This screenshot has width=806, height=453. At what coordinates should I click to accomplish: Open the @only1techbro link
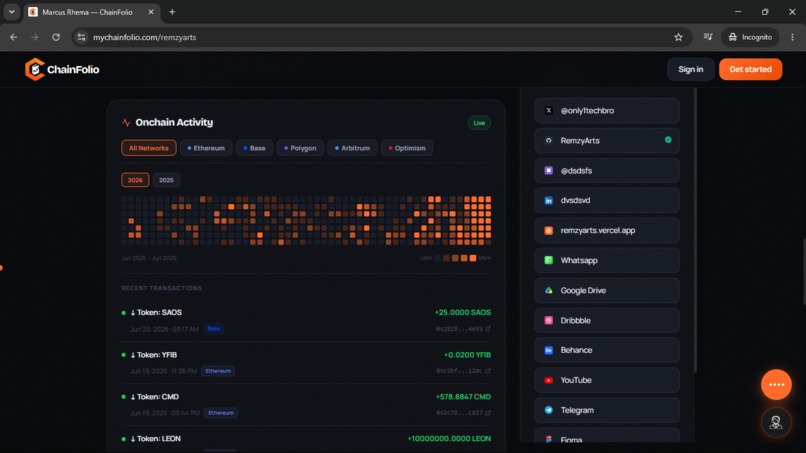pos(607,111)
